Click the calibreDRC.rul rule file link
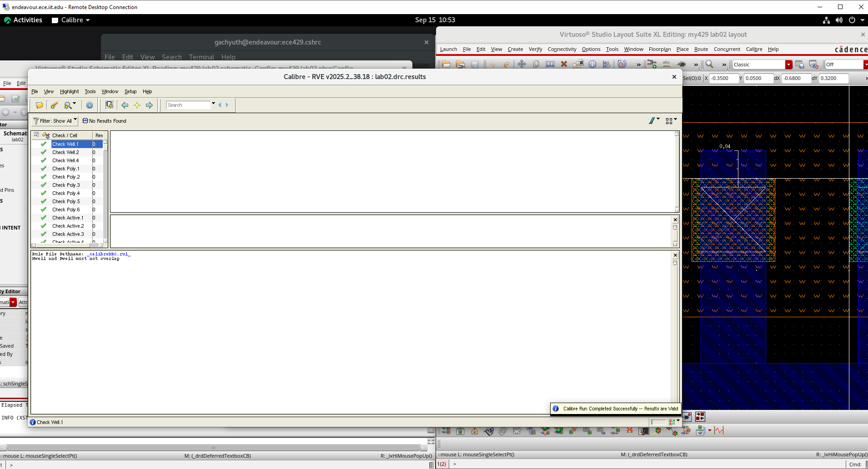 pos(109,254)
